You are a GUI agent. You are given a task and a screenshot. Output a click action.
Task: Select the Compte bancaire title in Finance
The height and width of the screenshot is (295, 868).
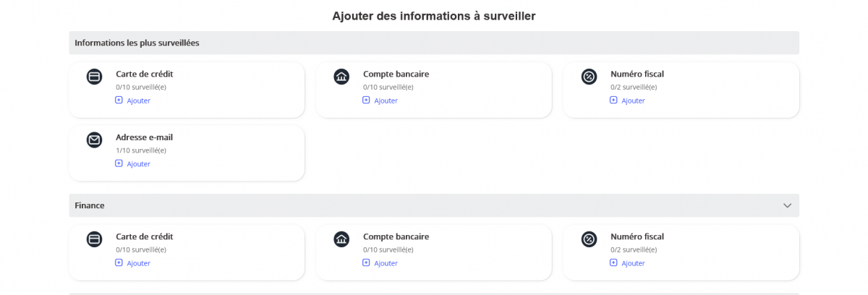click(x=396, y=236)
